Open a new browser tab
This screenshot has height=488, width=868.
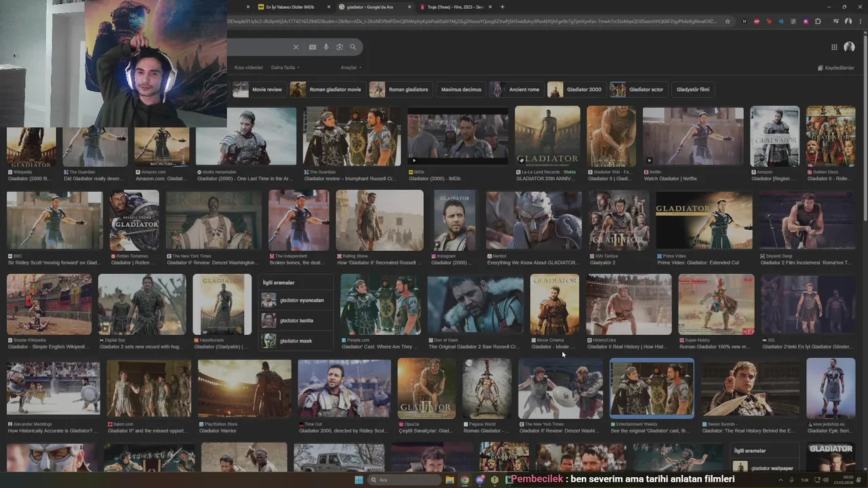[502, 7]
